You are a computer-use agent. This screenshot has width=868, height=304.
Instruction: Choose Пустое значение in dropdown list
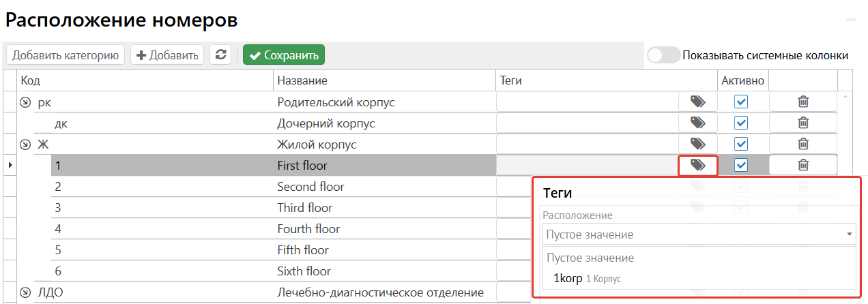pyautogui.click(x=590, y=258)
